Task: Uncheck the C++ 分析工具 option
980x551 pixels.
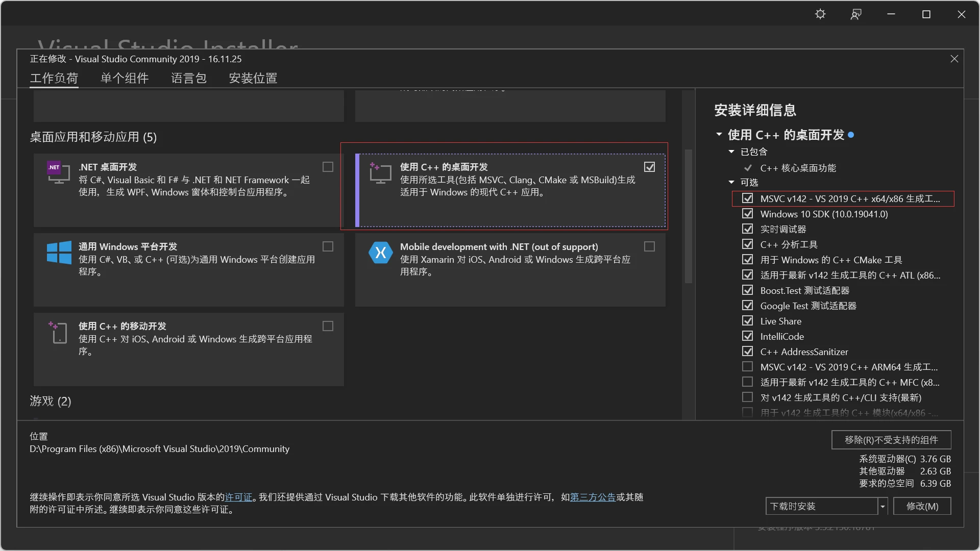Action: click(x=747, y=244)
